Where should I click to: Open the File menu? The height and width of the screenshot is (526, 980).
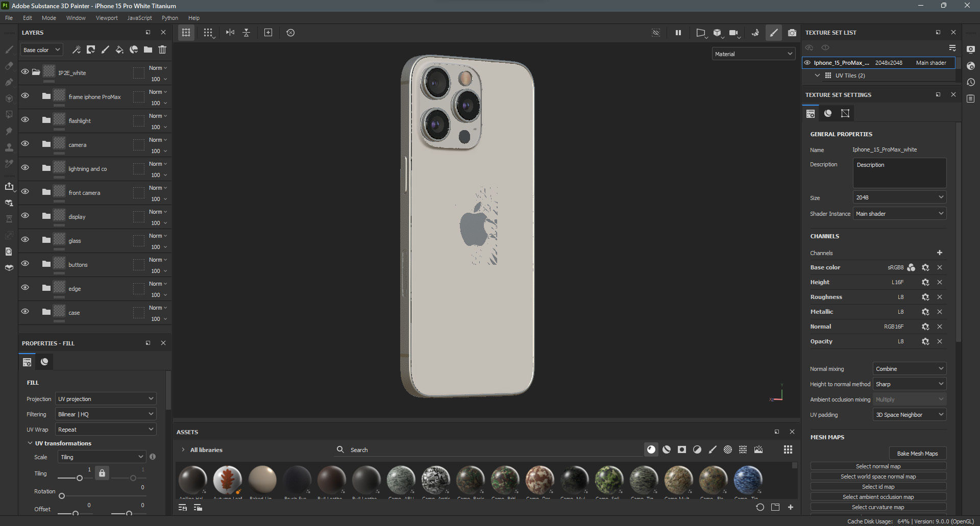point(9,18)
